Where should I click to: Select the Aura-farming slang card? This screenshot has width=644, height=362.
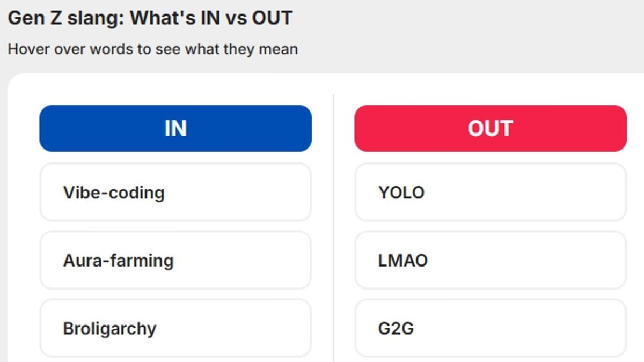click(x=175, y=261)
